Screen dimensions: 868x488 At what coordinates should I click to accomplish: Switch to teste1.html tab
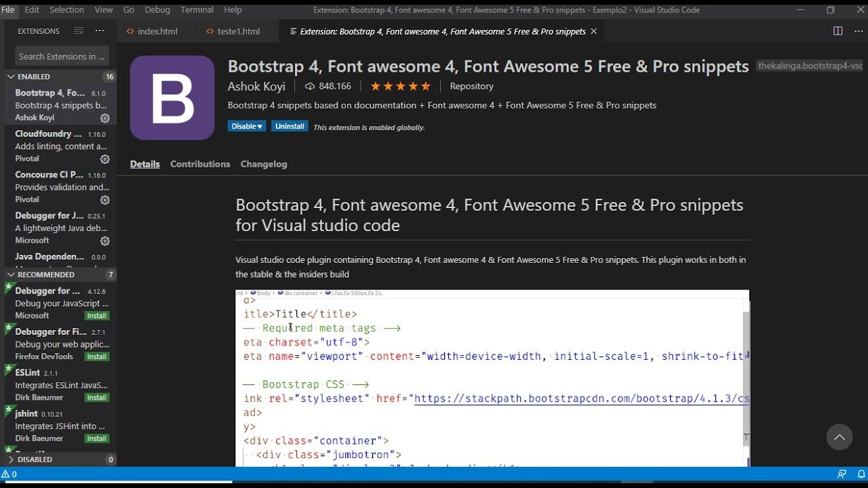point(238,31)
